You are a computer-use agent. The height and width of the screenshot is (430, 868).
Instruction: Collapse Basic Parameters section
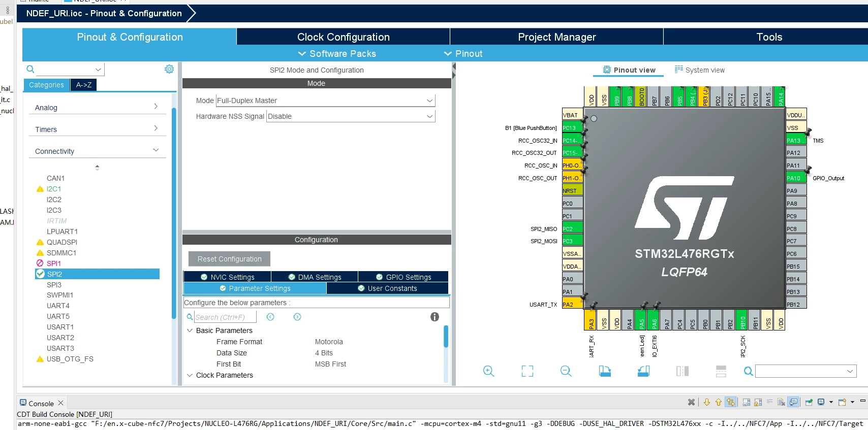click(190, 330)
